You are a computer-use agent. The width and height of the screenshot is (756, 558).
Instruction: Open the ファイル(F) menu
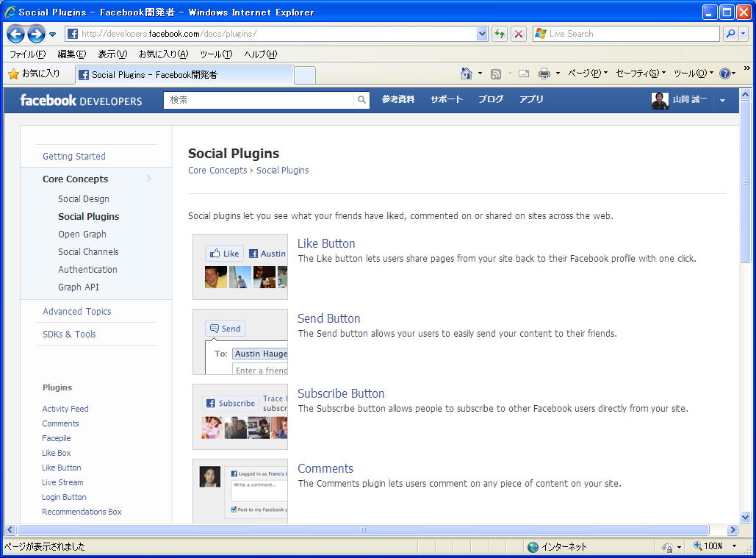point(27,54)
